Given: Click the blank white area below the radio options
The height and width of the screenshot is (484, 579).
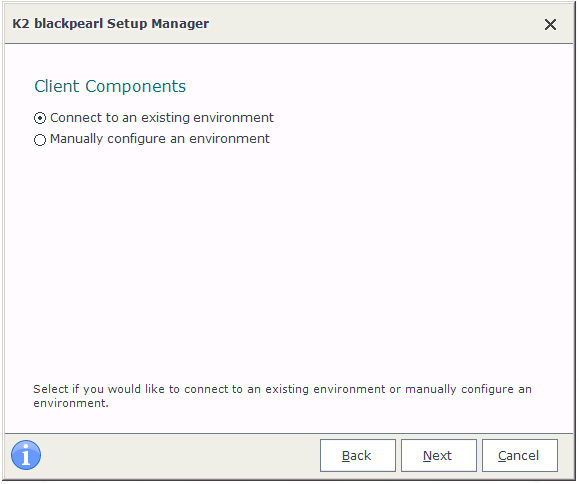Looking at the screenshot, I should 288,258.
